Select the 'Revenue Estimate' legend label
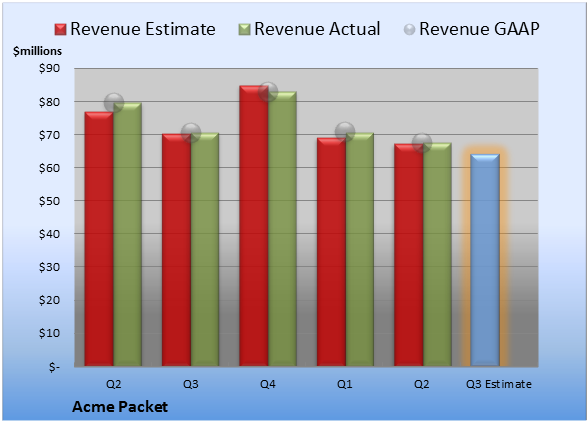Viewport: 588px width, 422px height. point(143,29)
